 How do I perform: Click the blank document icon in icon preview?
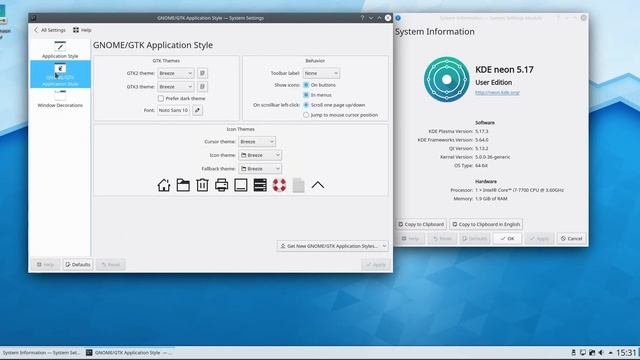tap(298, 185)
